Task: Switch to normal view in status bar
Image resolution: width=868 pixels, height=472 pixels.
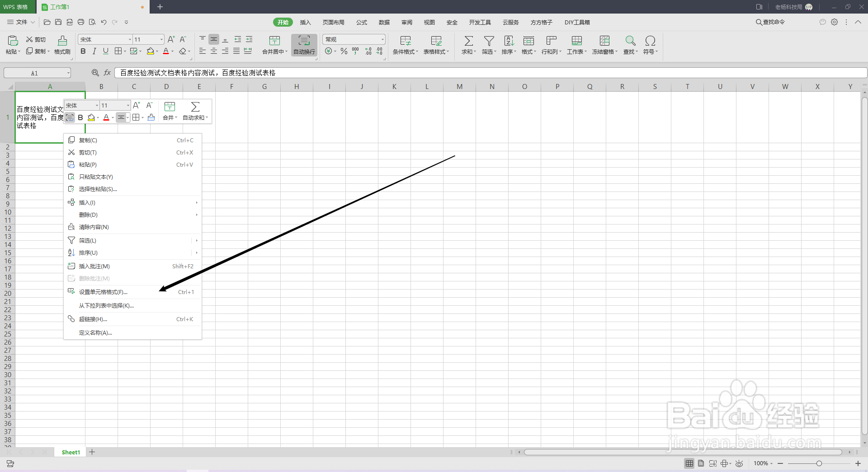Action: pyautogui.click(x=689, y=463)
